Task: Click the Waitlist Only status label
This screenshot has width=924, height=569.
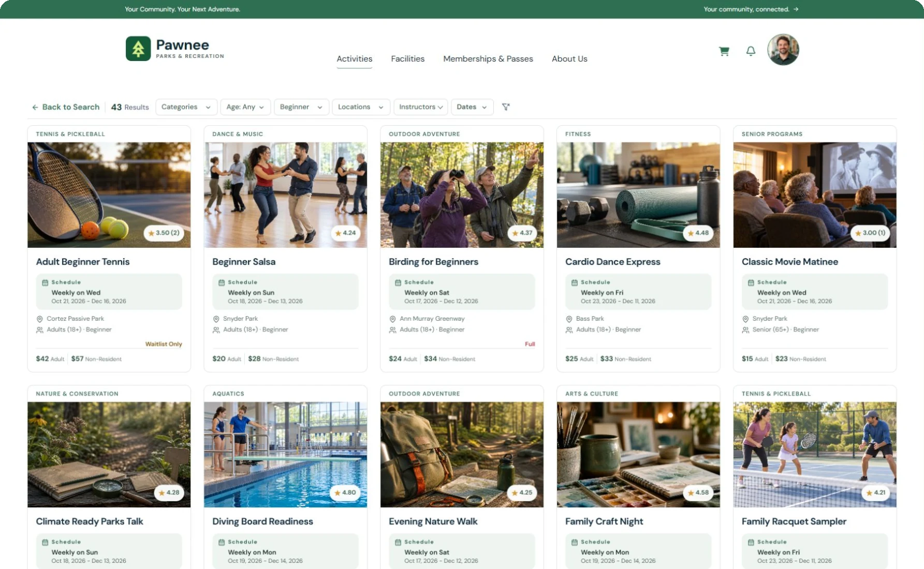Action: pyautogui.click(x=164, y=344)
